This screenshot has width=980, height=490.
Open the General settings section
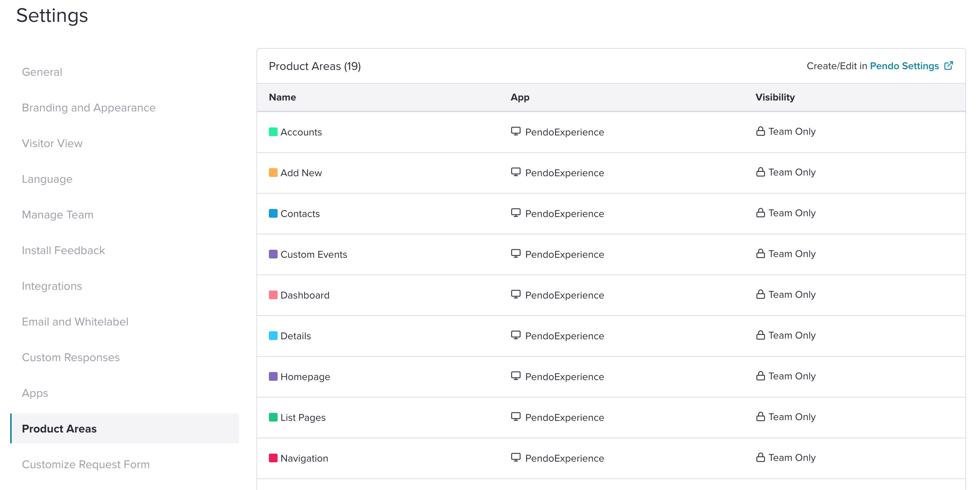point(42,72)
